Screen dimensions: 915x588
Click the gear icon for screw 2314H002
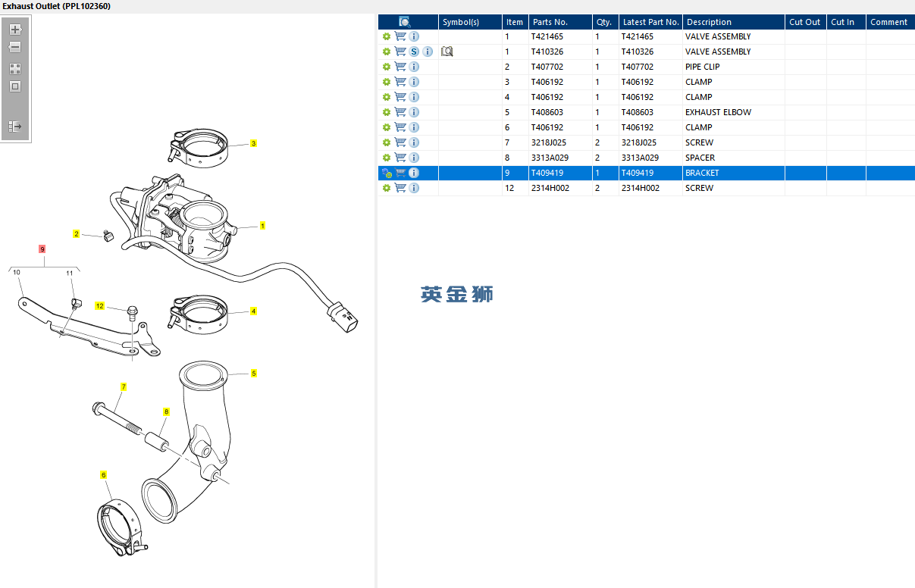click(x=387, y=188)
